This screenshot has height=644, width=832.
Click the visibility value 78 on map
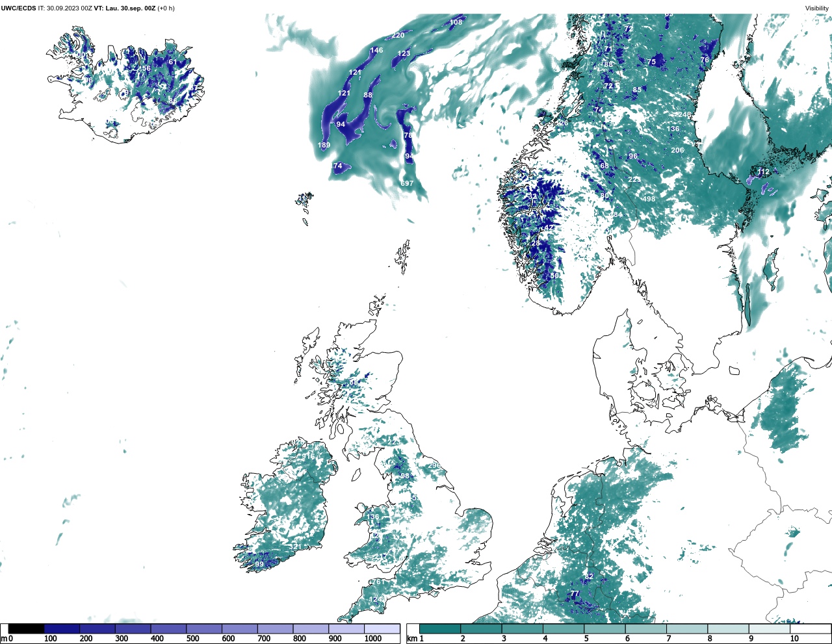[408, 135]
